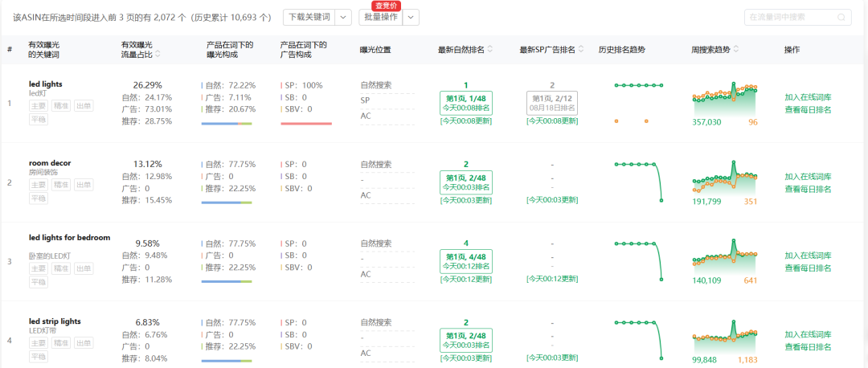This screenshot has height=368, width=868.
Task: Sort by 最新SP广告排名 column arrows
Action: [x=581, y=49]
